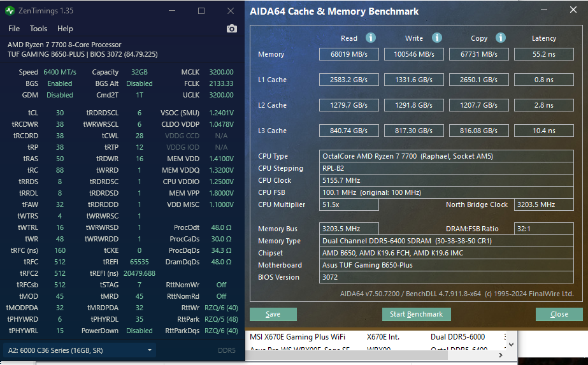Click the horizontal scrollbar right arrow in background list
Viewport: 588px width, 365px height.
point(500,355)
